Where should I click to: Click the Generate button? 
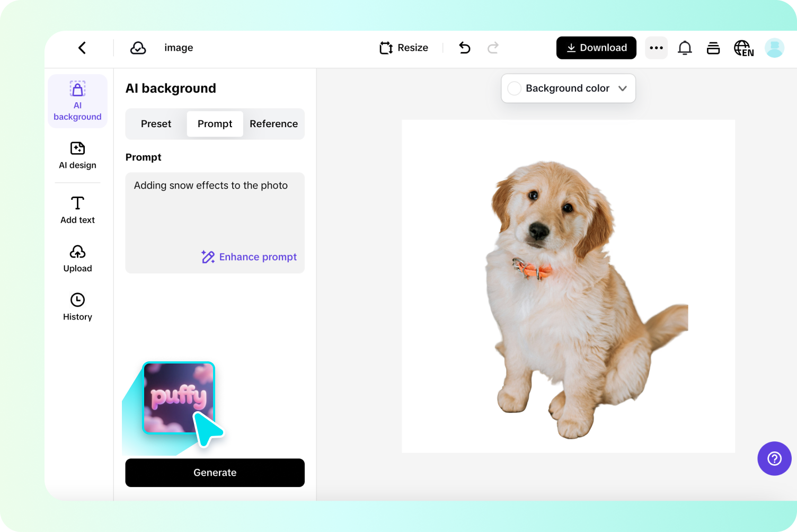point(215,473)
